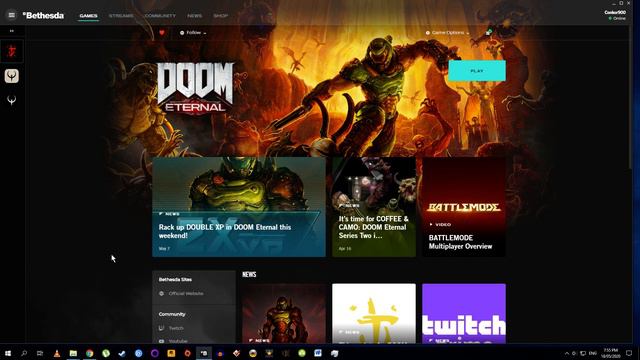
Task: Switch to the STREAMS tab
Action: pyautogui.click(x=121, y=16)
